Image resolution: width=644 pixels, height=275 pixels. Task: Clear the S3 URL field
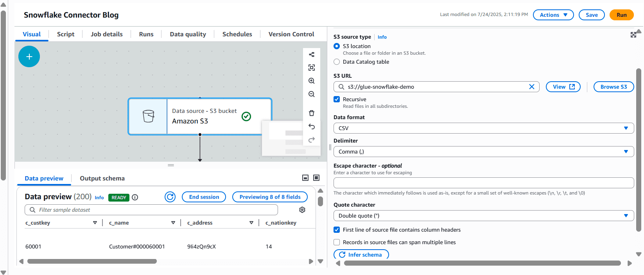pyautogui.click(x=531, y=87)
